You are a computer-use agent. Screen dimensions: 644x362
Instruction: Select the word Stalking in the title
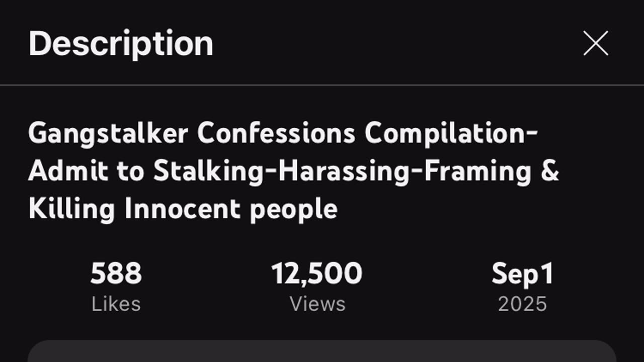209,171
